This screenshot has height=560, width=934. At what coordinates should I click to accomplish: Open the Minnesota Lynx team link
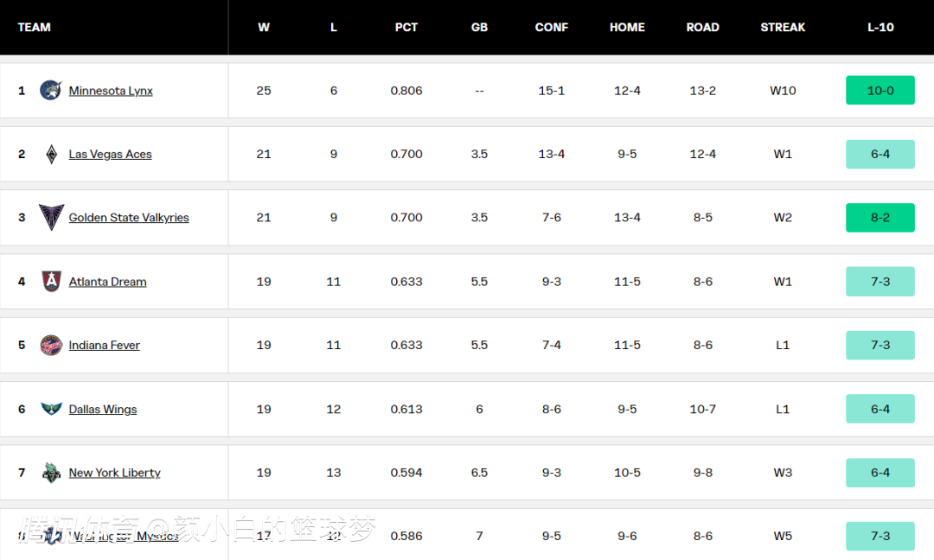pyautogui.click(x=111, y=91)
